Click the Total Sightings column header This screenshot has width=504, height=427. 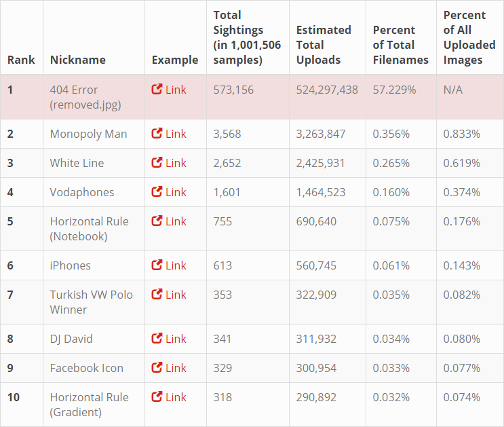238,37
